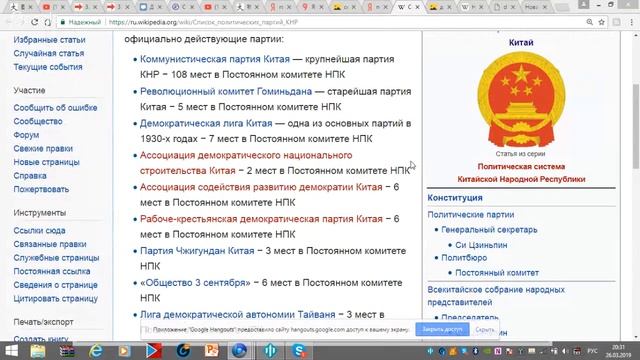Open 'Политбюро' link
The width and height of the screenshot is (640, 360).
[464, 258]
